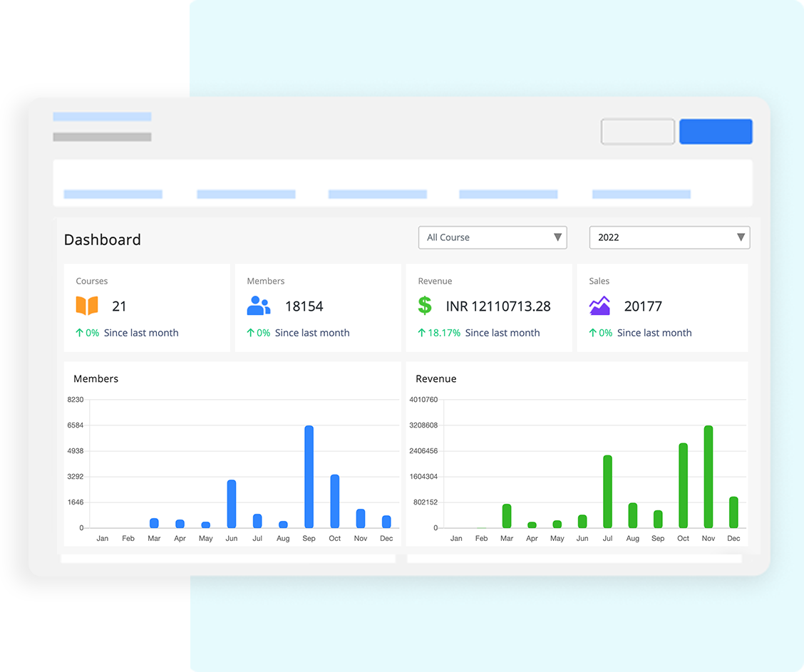Click September's tallest bar in Members chart
804x672 pixels.
coord(309,474)
